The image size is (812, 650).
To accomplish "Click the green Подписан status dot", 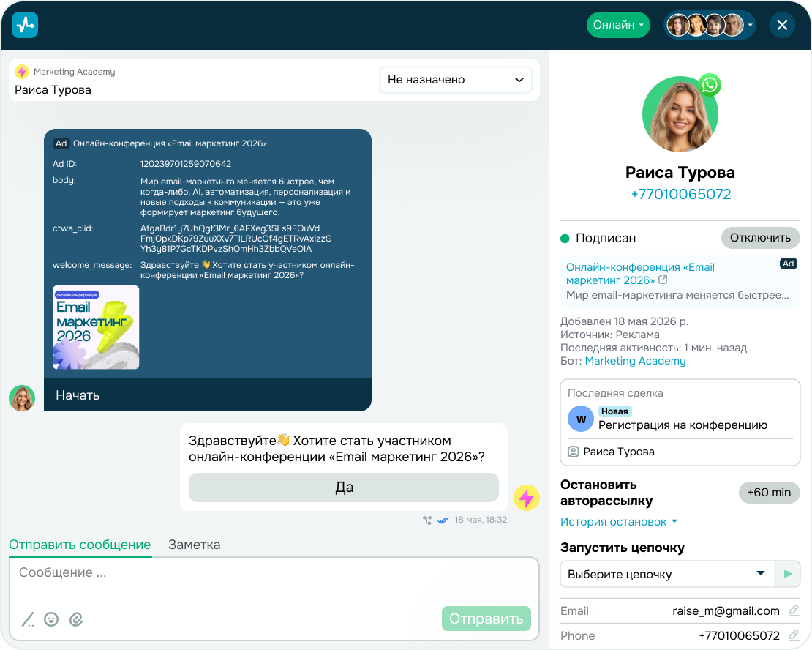I will (x=565, y=239).
